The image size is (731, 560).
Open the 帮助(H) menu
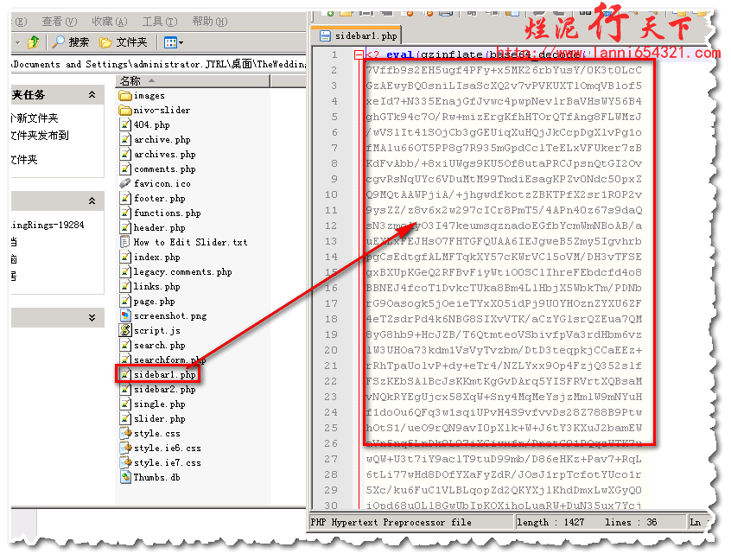209,22
